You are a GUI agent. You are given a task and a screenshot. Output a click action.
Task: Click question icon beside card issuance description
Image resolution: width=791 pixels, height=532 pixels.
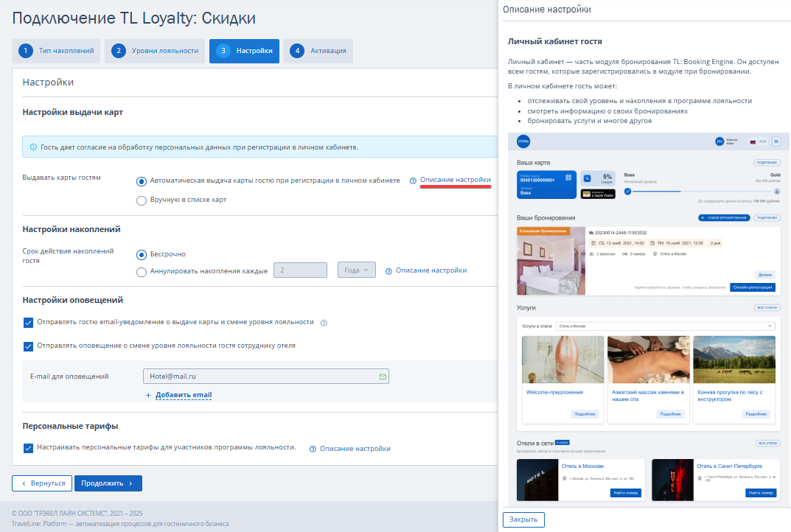tap(413, 181)
